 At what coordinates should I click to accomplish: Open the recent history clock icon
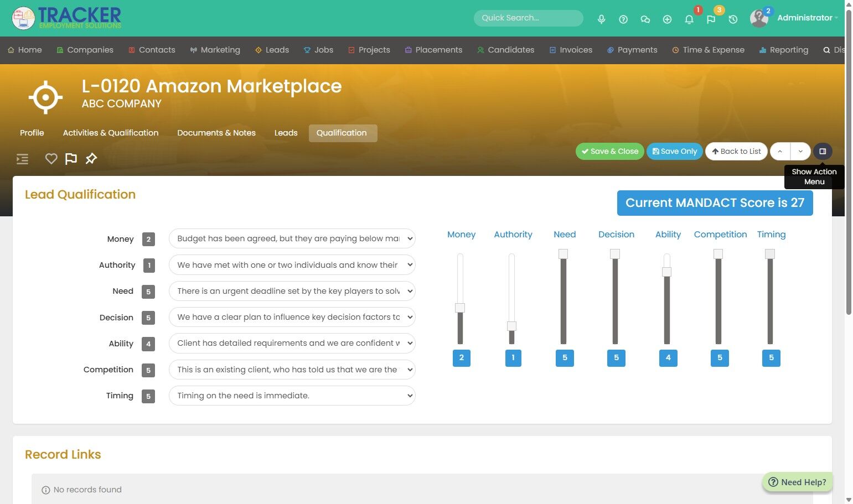point(733,19)
